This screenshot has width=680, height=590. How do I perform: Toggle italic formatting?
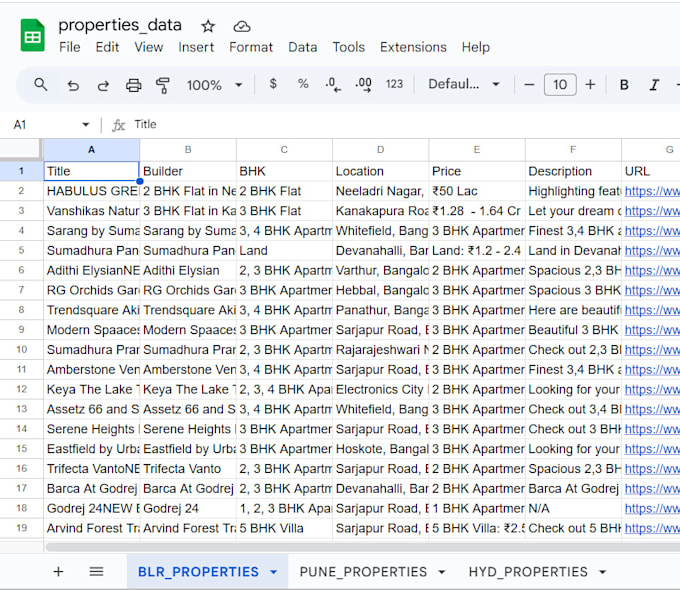(654, 85)
